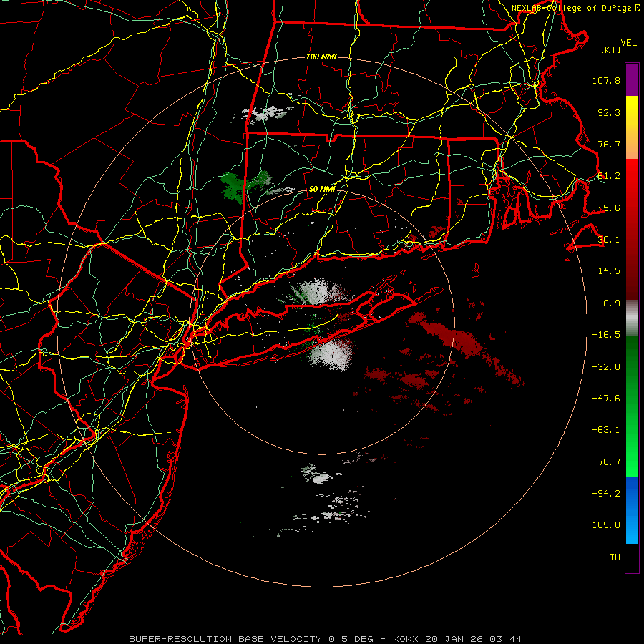Pick the -47.6 scale label
The height and width of the screenshot is (644, 644).
click(606, 399)
